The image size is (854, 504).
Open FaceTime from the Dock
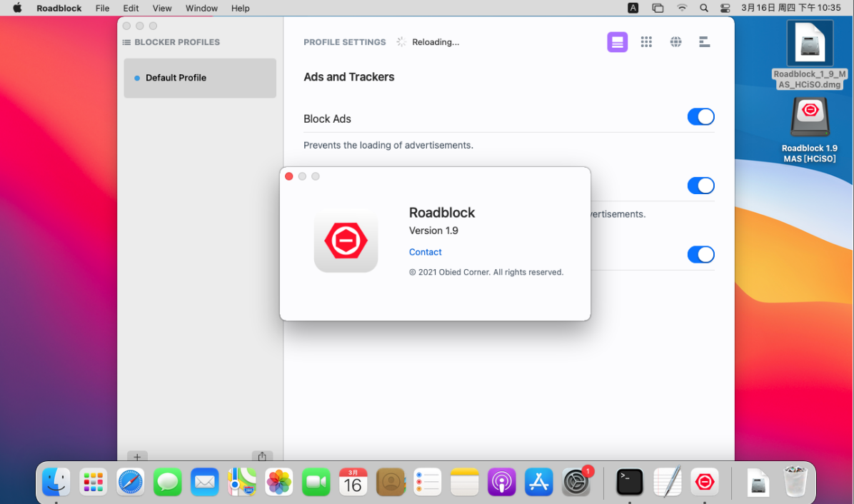316,482
